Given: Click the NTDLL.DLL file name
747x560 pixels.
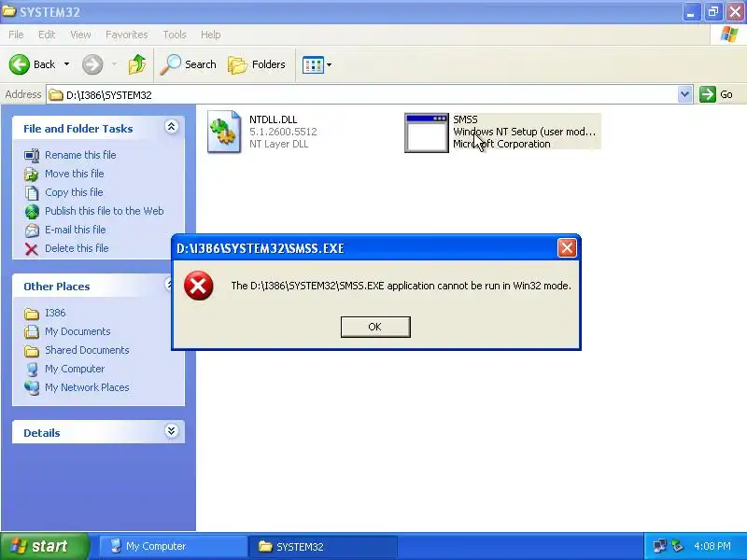Looking at the screenshot, I should (273, 119).
